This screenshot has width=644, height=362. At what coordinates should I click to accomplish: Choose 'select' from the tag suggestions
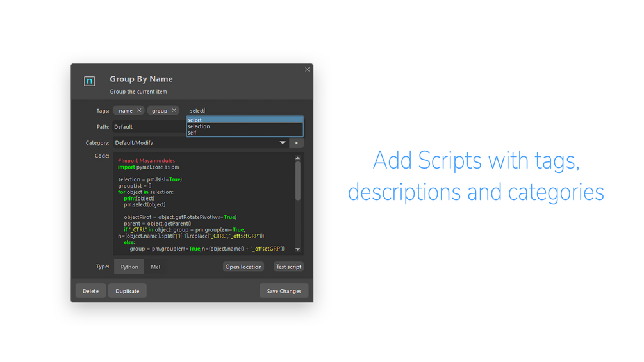245,120
